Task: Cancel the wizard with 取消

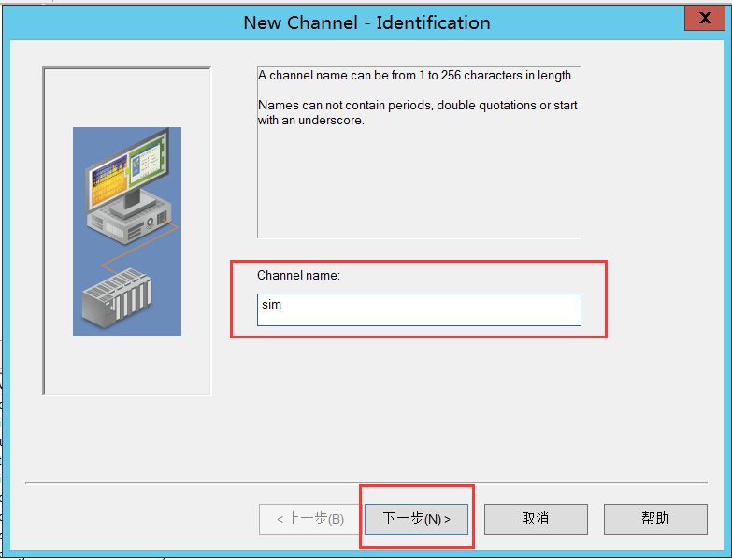Action: pos(536,519)
